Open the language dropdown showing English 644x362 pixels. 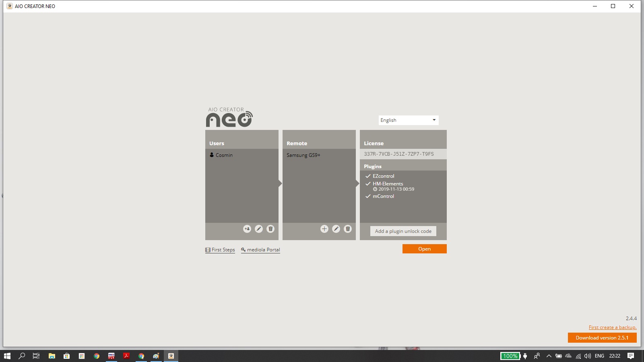pos(409,120)
